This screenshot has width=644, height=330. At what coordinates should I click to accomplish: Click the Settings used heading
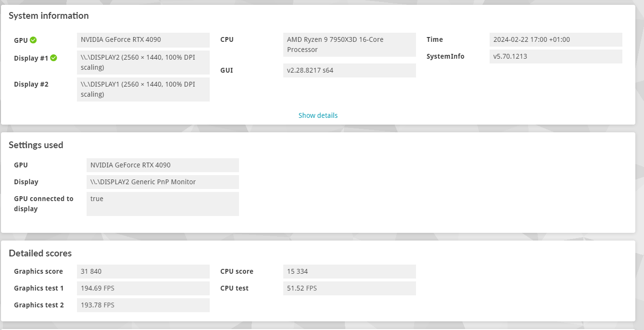36,145
